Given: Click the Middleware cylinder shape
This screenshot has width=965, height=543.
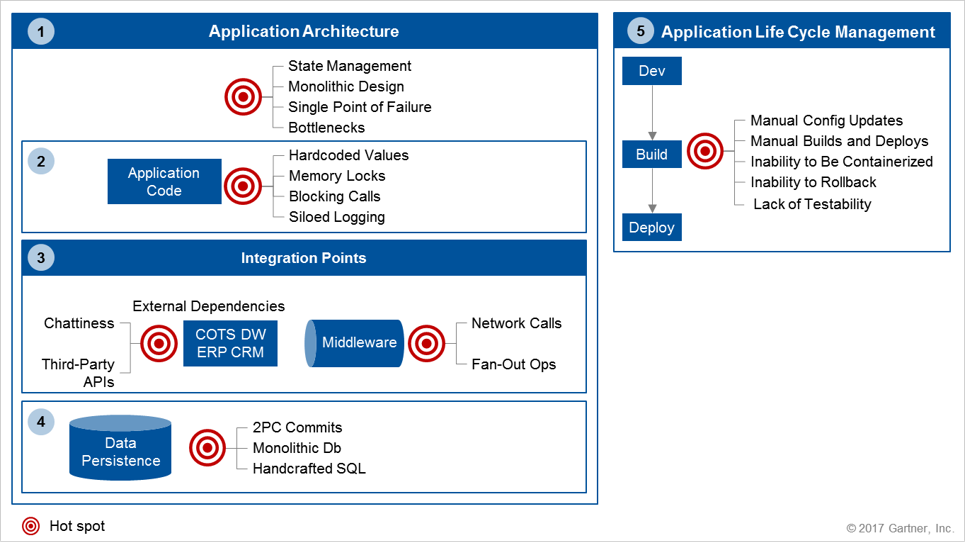Looking at the screenshot, I should pos(355,343).
